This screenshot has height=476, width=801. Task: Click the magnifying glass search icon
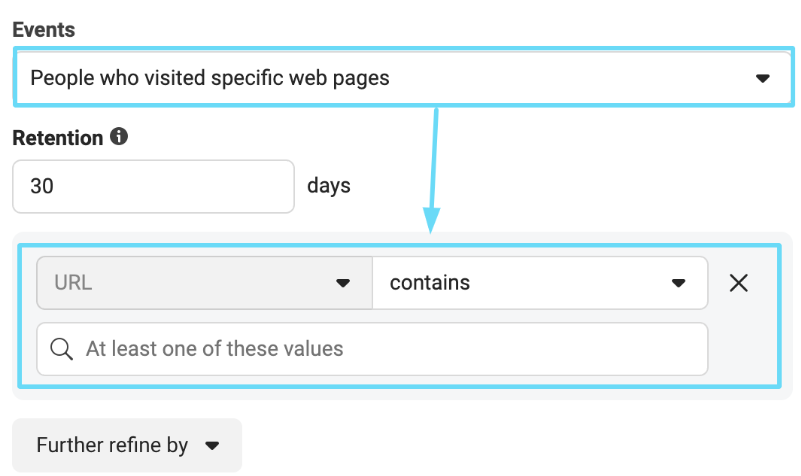pyautogui.click(x=61, y=349)
